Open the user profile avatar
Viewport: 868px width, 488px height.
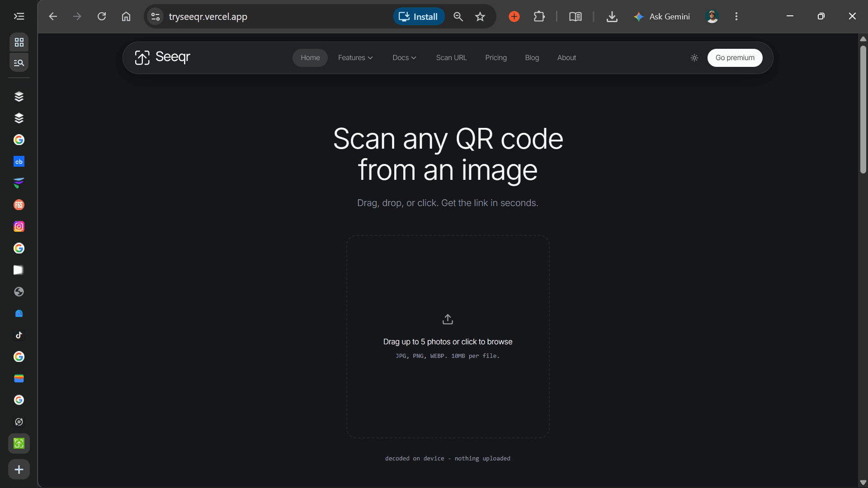coord(712,17)
